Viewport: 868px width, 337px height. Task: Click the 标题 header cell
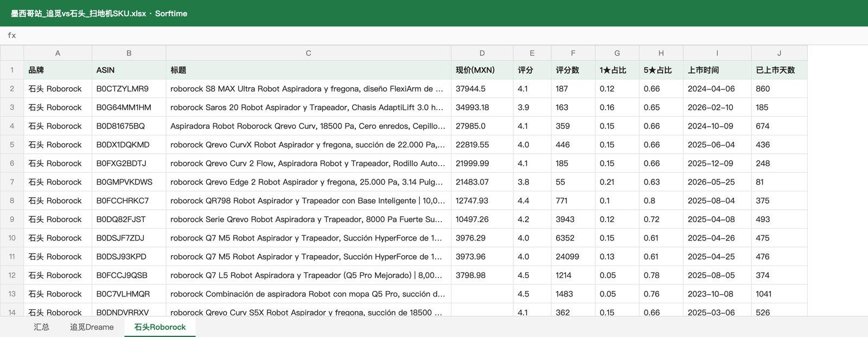click(308, 70)
